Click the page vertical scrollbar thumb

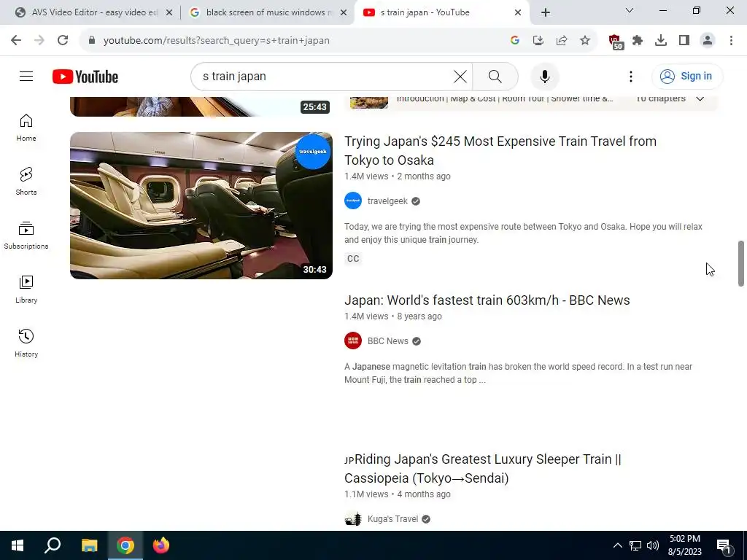click(x=741, y=263)
